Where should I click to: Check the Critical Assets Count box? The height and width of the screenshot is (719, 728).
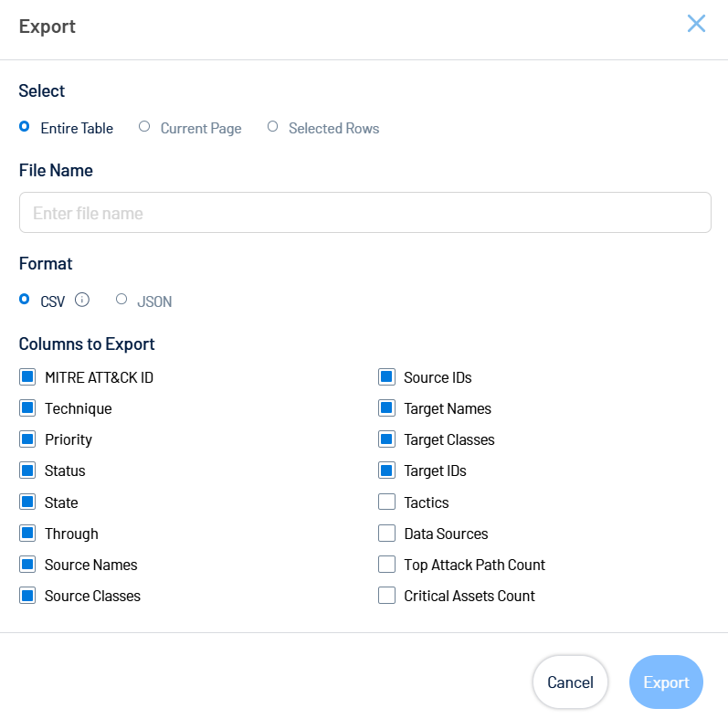(387, 596)
